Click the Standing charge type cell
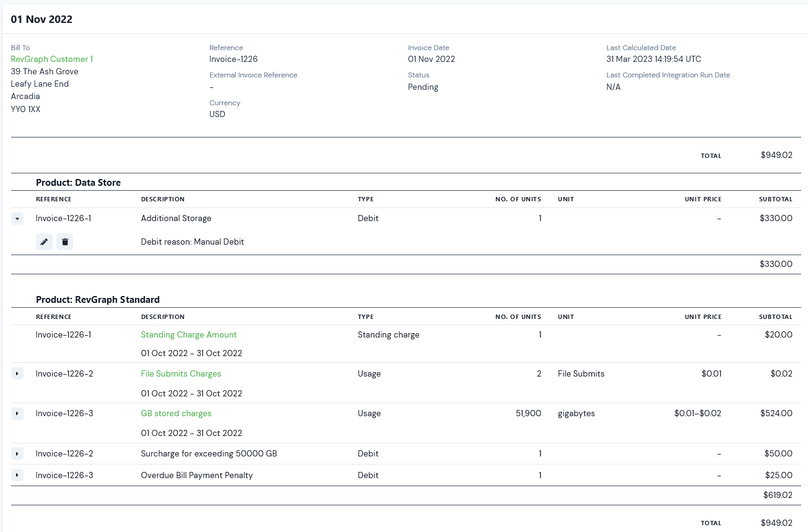This screenshot has height=532, width=808. click(x=389, y=334)
